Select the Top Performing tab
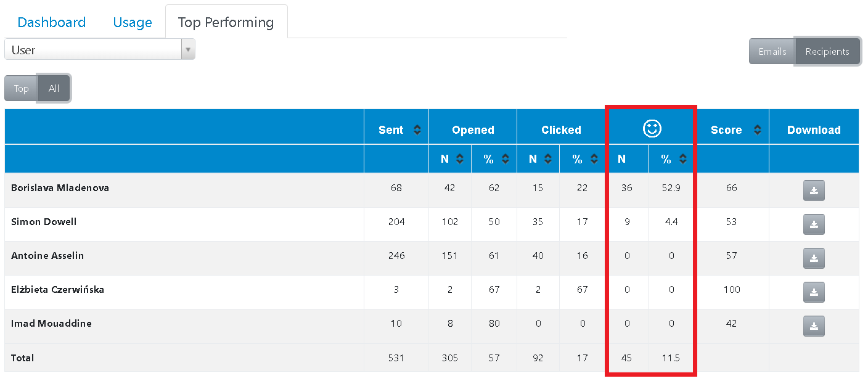This screenshot has height=381, width=868. click(x=226, y=23)
